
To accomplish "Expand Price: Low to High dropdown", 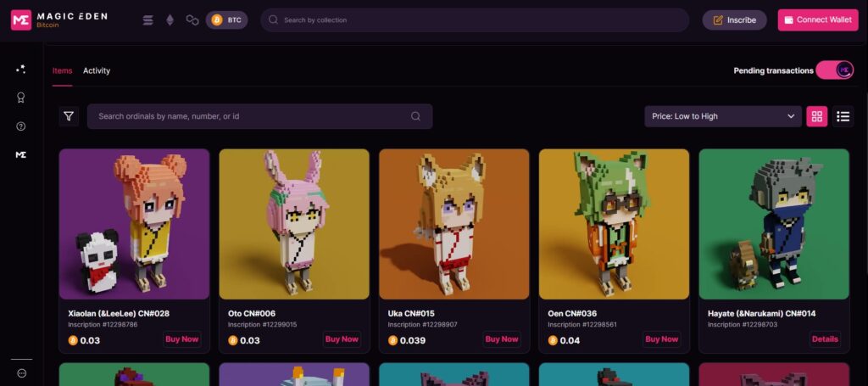I will (722, 116).
